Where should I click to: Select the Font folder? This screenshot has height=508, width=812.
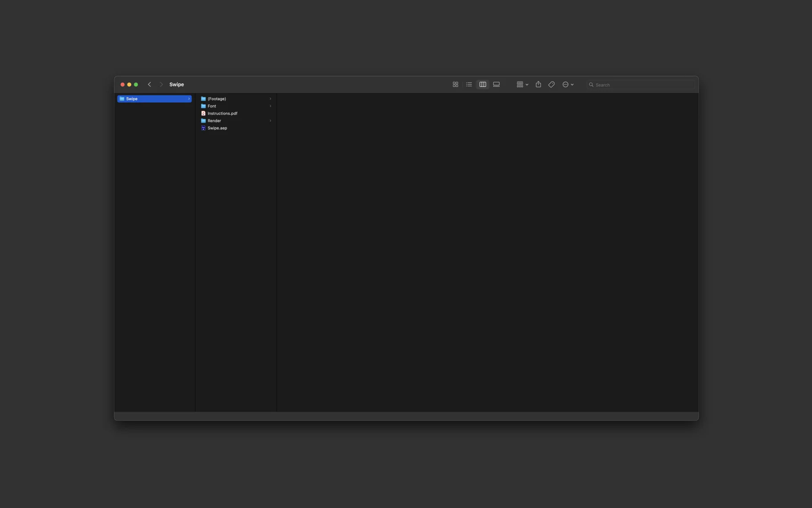(x=236, y=106)
